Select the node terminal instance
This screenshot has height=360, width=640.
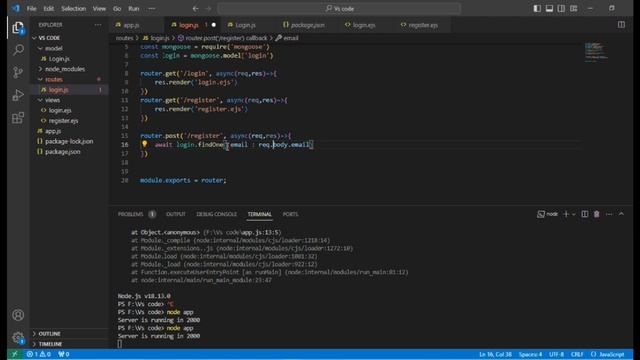click(x=548, y=214)
